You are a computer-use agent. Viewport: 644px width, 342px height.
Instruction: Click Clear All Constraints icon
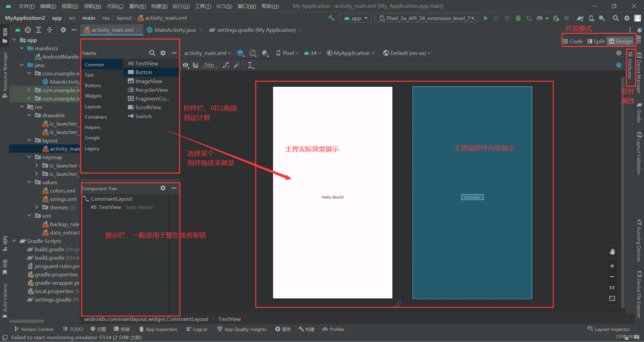[x=226, y=65]
